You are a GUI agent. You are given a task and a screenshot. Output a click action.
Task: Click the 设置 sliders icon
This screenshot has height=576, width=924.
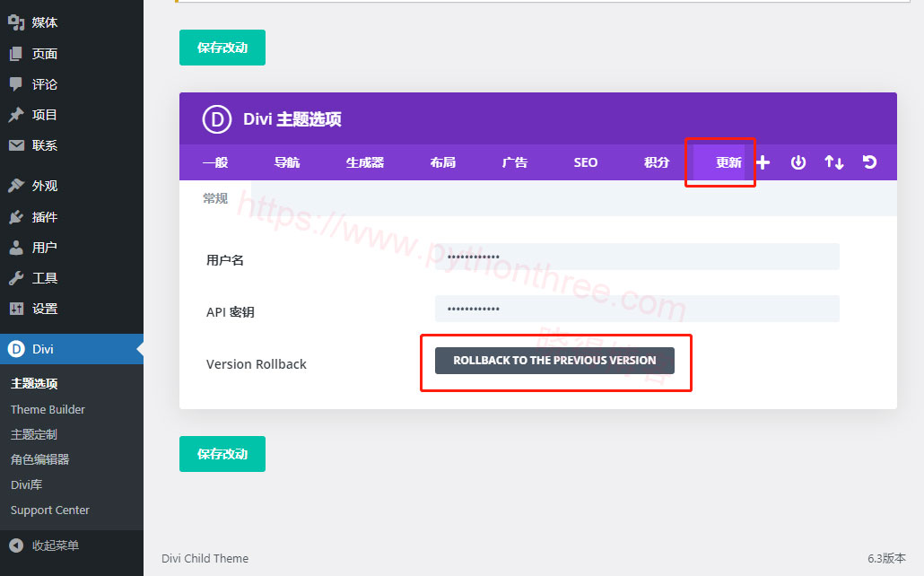(16, 309)
